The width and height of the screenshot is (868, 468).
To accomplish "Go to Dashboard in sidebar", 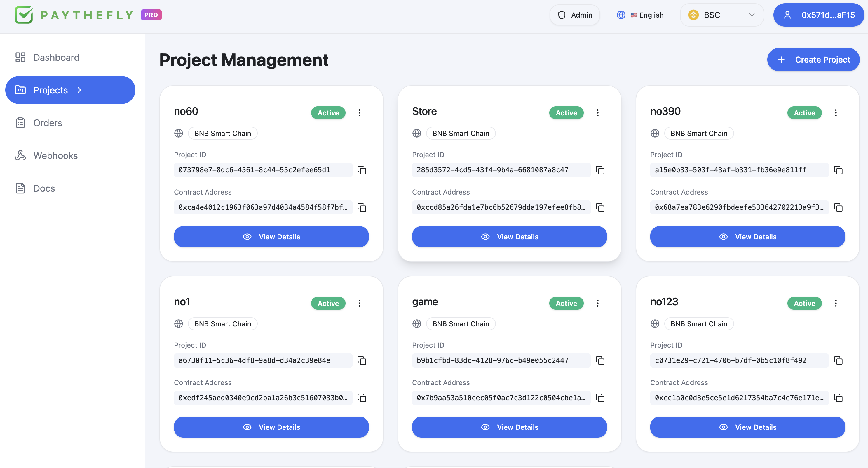I will [56, 57].
